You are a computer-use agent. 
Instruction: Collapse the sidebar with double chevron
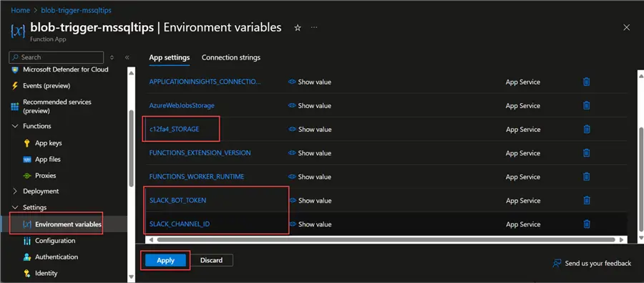(127, 57)
